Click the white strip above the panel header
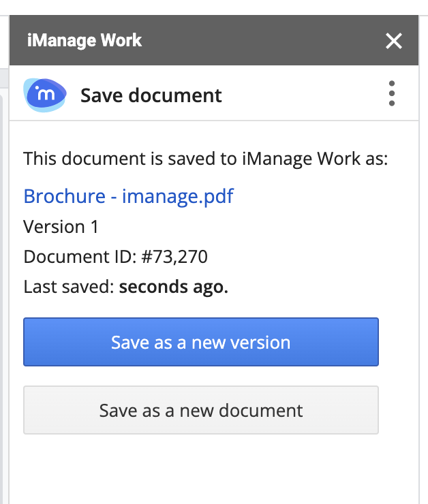This screenshot has height=504, width=428. coord(204,7)
